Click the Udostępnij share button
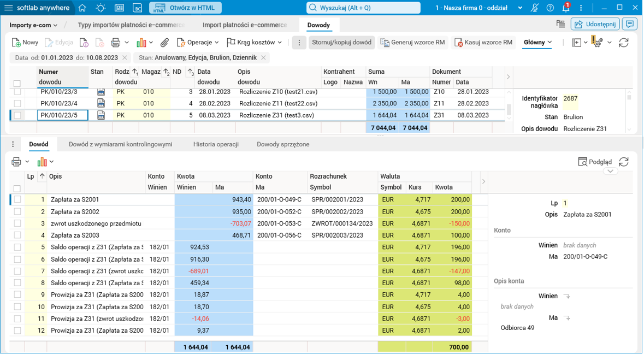This screenshot has width=644, height=354. pos(595,24)
